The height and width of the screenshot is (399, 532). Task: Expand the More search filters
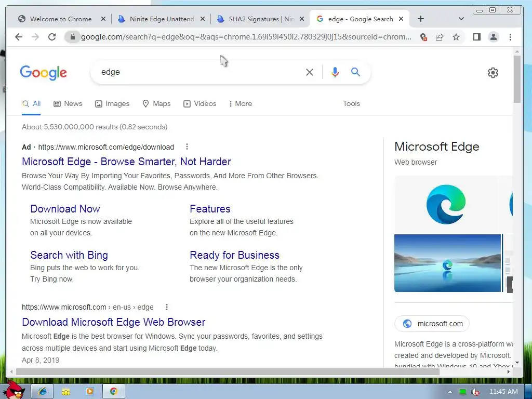pyautogui.click(x=241, y=104)
